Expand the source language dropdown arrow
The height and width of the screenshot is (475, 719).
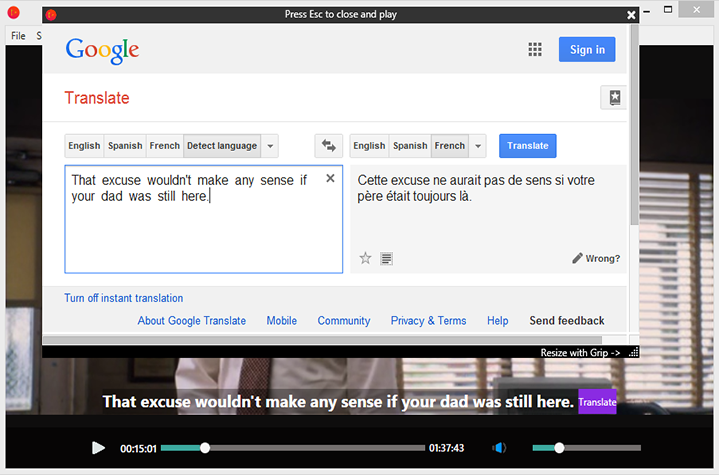270,146
